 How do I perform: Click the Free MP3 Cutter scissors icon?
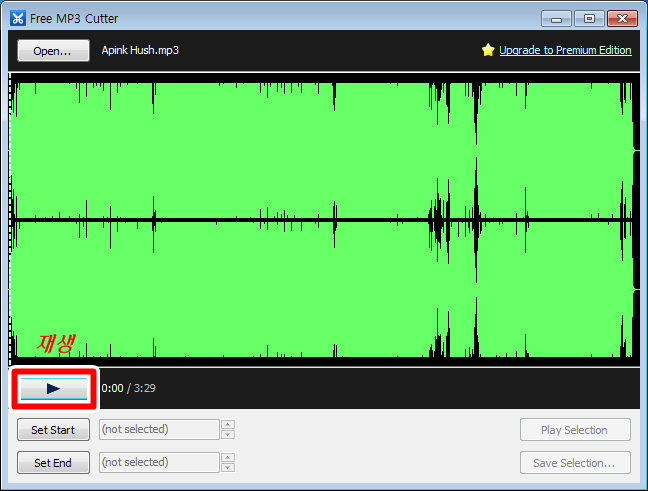click(x=18, y=18)
